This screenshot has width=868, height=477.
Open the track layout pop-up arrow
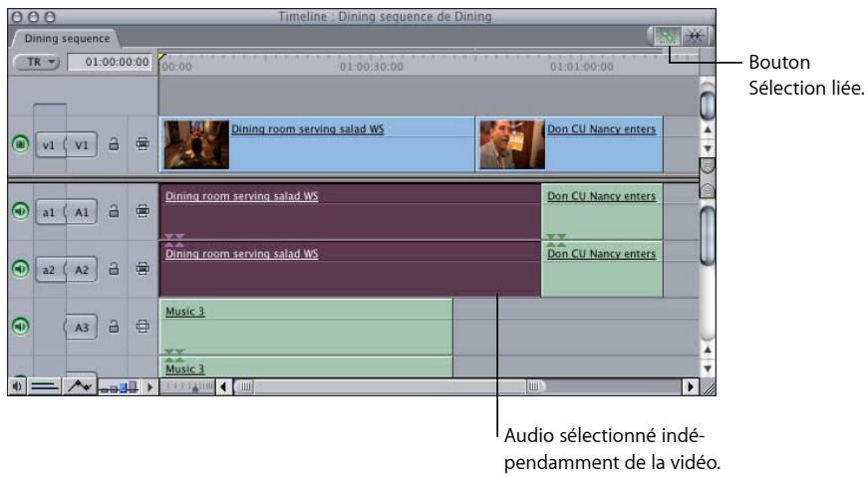click(149, 386)
